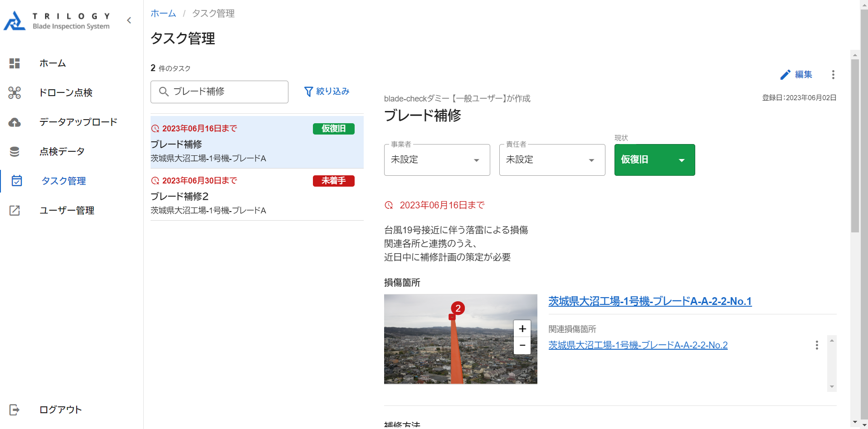Open the 事業者 dropdown
The width and height of the screenshot is (868, 429).
click(437, 160)
